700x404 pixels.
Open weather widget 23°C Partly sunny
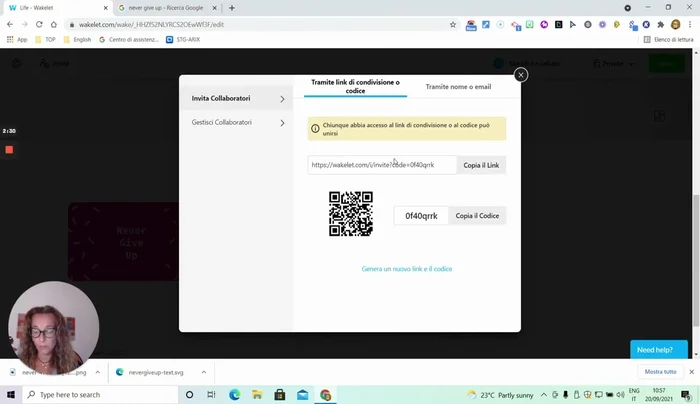(500, 395)
